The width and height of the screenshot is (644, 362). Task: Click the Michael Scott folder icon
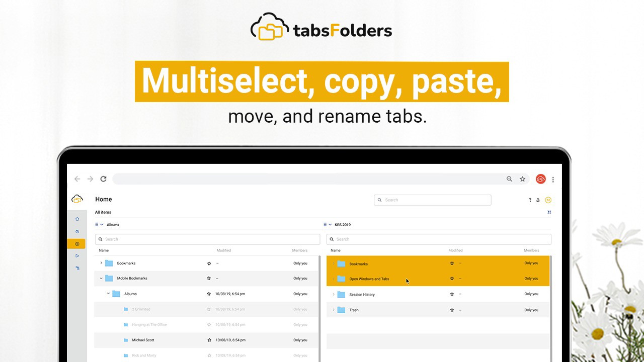click(126, 340)
